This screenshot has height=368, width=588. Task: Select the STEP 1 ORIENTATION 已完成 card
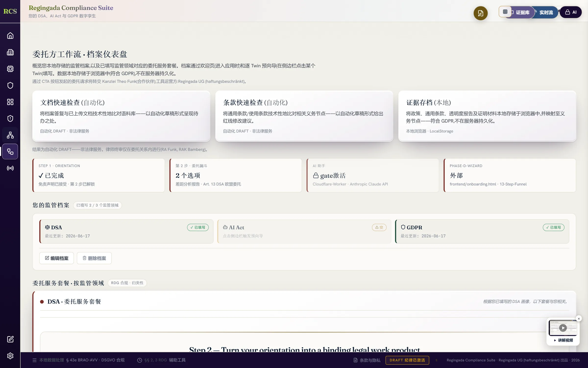click(98, 175)
